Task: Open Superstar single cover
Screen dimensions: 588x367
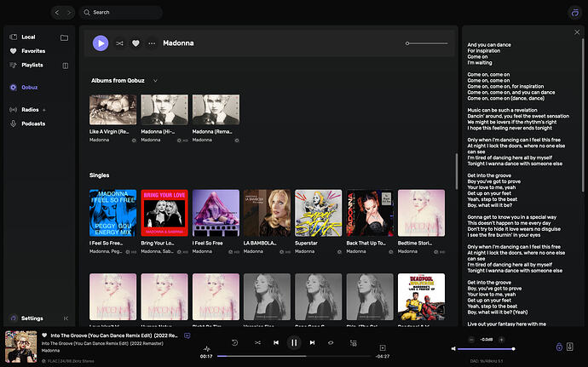Action: point(319,213)
